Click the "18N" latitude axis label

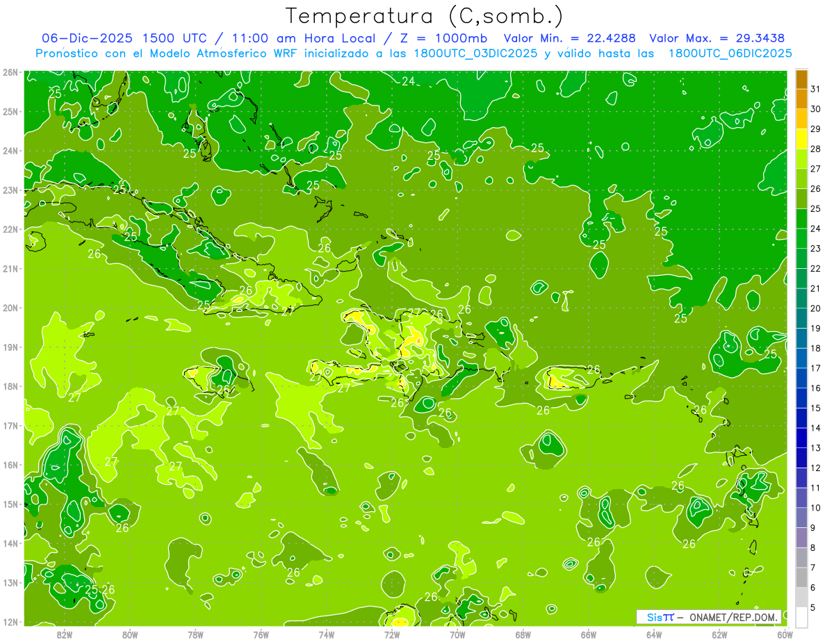coord(10,386)
